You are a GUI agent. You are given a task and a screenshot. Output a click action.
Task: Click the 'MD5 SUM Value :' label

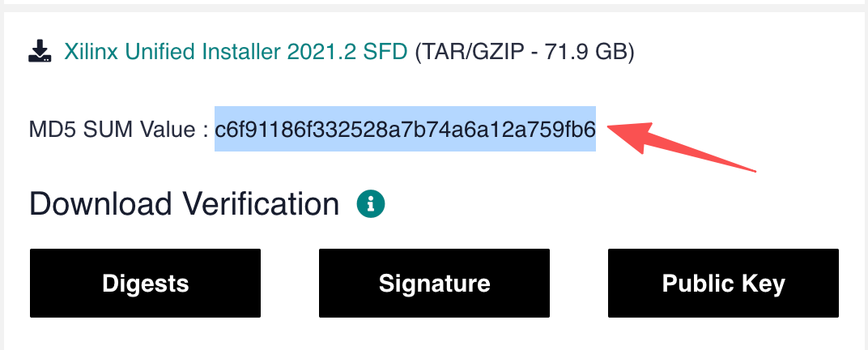[119, 130]
